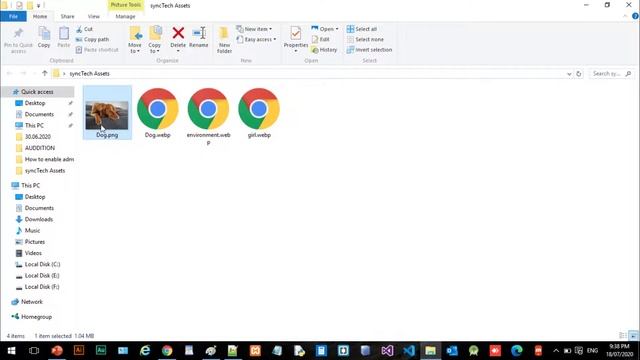Open Local Disk (E:)
Screen dimensions: 640x360
[x=42, y=276]
